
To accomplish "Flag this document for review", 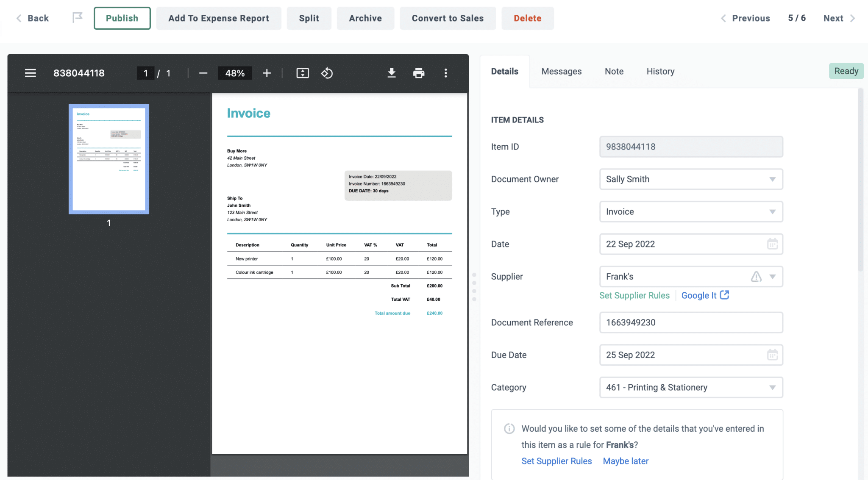I will (x=77, y=17).
